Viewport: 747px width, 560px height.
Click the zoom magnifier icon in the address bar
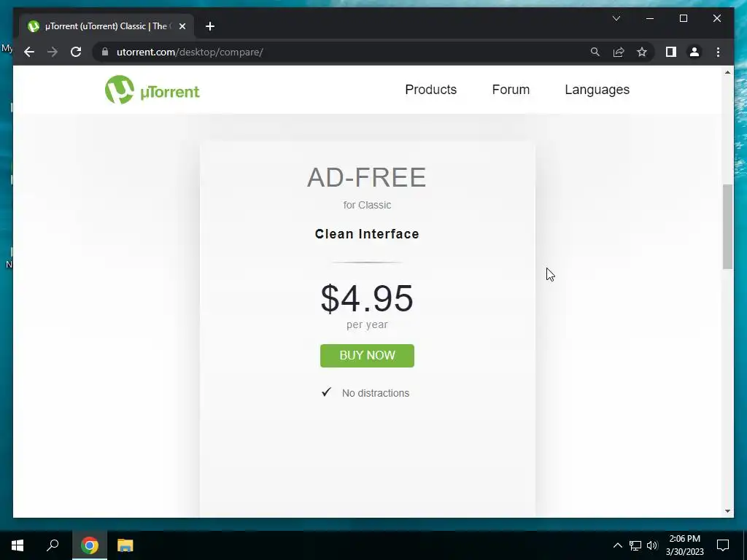(x=595, y=52)
